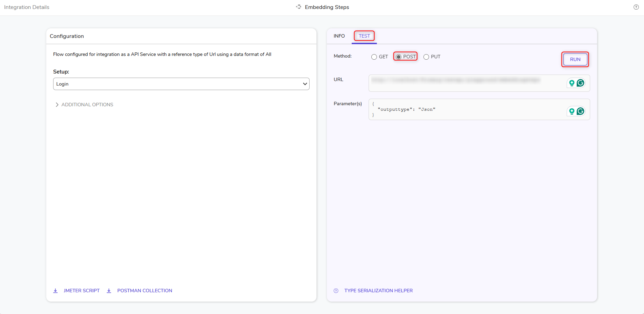
Task: Open the help icon in top-right corner
Action: click(636, 7)
